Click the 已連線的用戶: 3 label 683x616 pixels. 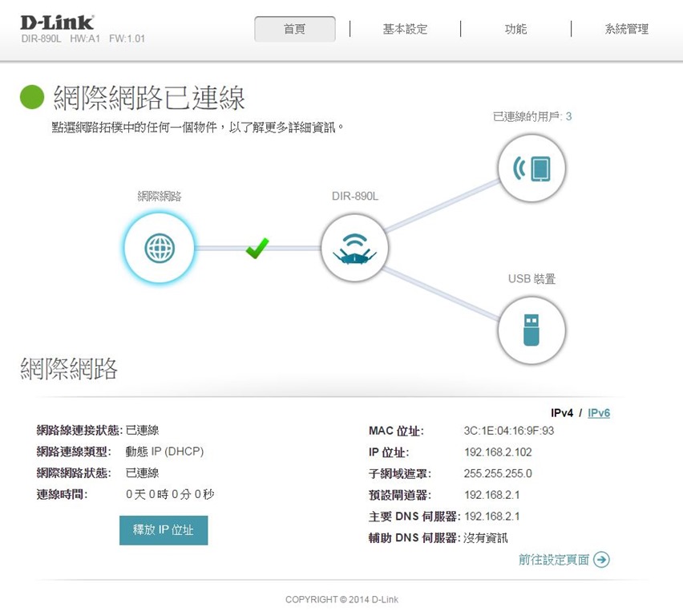(531, 116)
